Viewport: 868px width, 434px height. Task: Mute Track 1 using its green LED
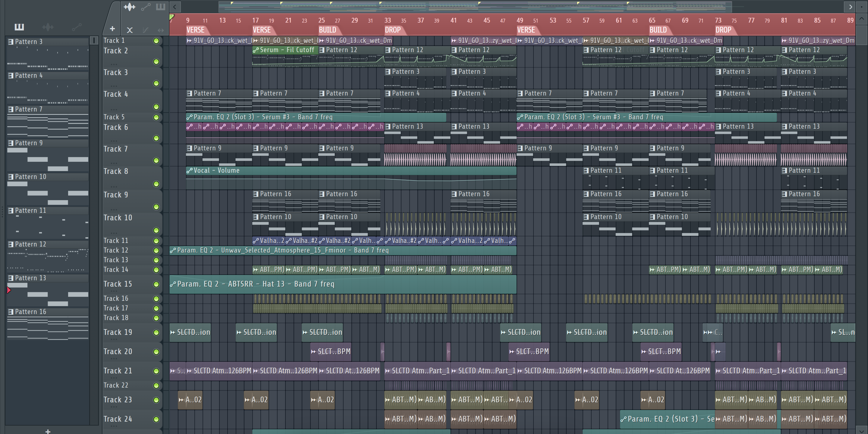point(156,41)
